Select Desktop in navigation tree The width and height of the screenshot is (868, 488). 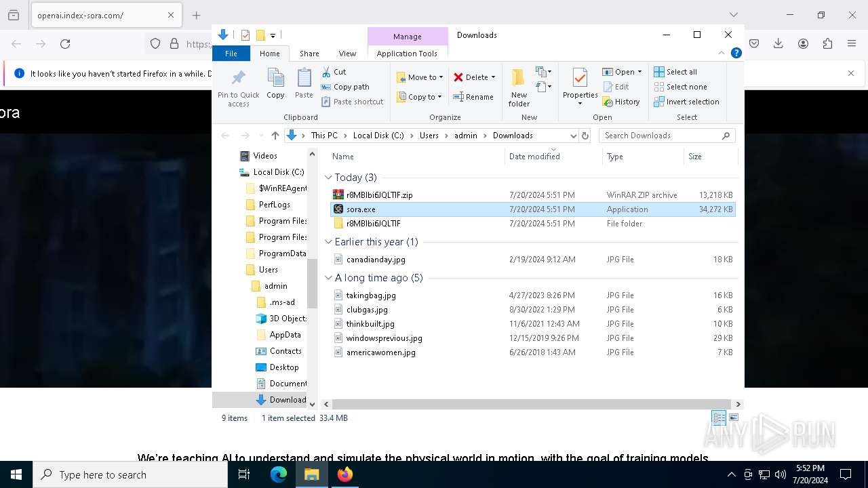click(277, 367)
